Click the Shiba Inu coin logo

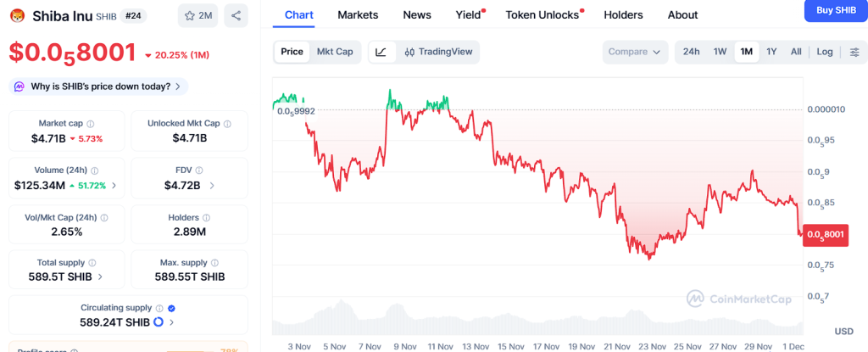pyautogui.click(x=16, y=15)
